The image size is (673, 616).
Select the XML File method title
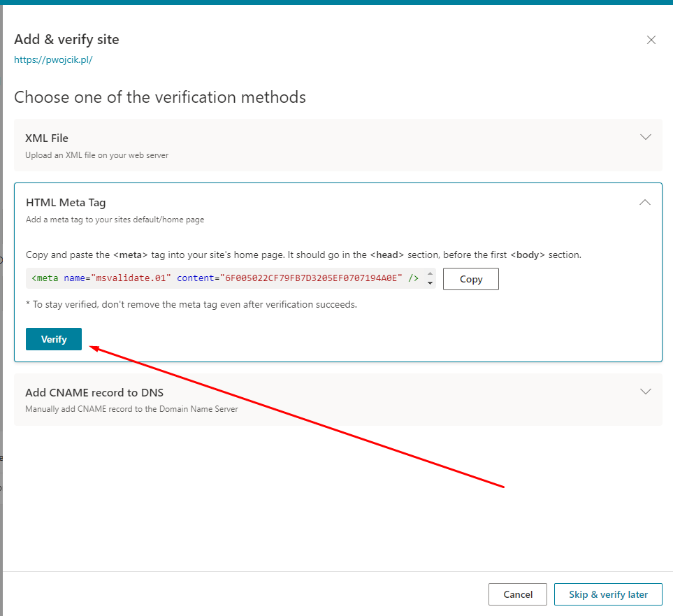(x=47, y=138)
